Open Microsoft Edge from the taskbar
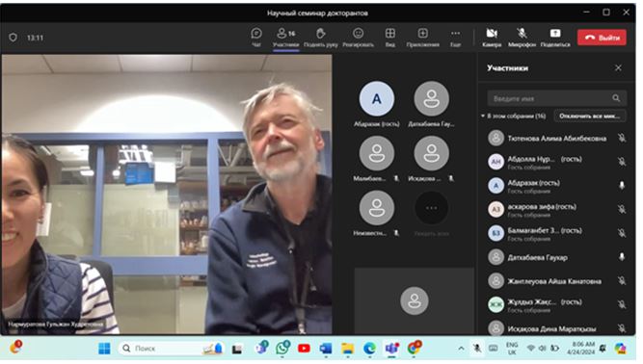The width and height of the screenshot is (643, 364). pos(369,349)
